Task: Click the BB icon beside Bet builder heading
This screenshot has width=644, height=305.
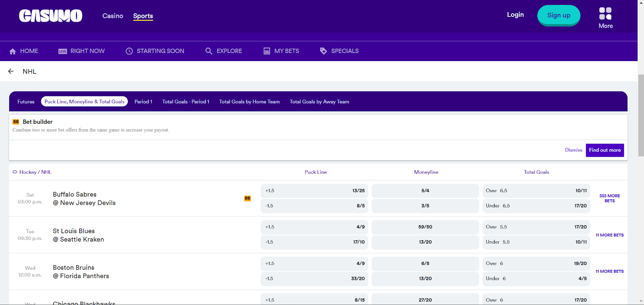Action: [16, 122]
